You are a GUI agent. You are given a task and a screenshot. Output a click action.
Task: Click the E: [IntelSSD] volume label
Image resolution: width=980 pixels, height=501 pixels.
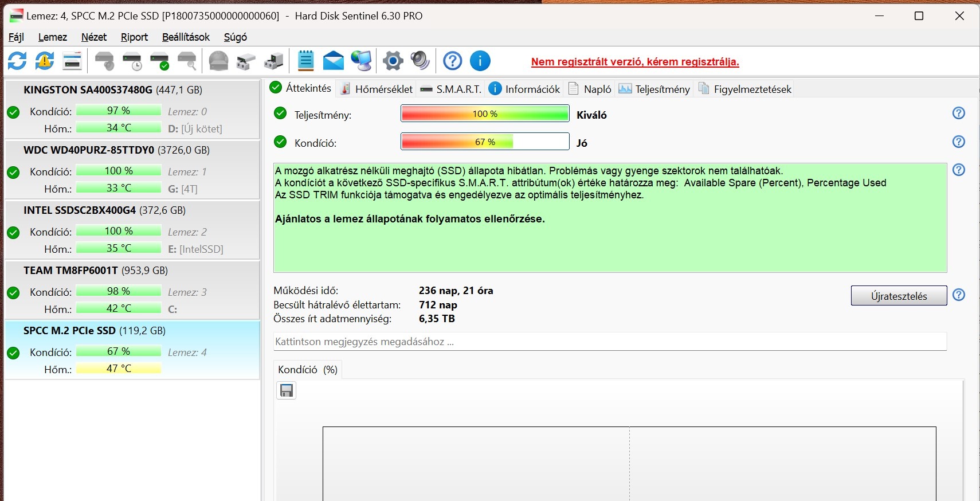(195, 249)
